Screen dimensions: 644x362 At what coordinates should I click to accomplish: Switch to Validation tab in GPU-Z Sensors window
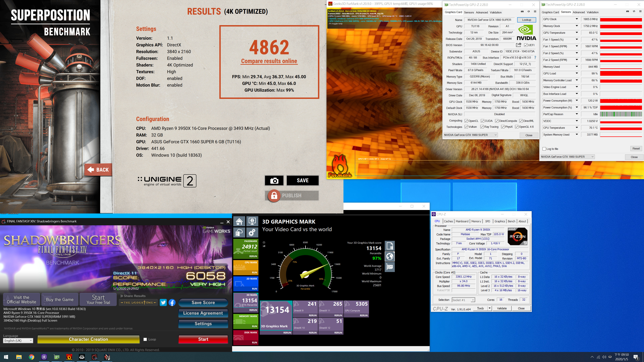(x=593, y=12)
